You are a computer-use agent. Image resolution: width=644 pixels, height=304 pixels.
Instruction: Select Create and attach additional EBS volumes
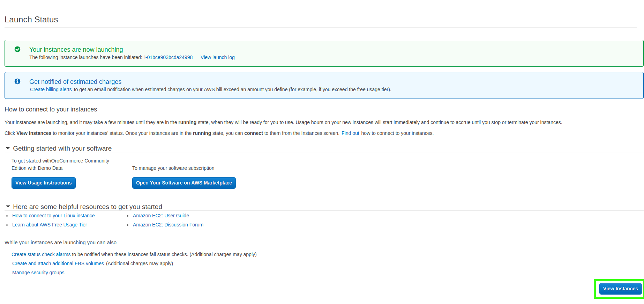point(58,263)
